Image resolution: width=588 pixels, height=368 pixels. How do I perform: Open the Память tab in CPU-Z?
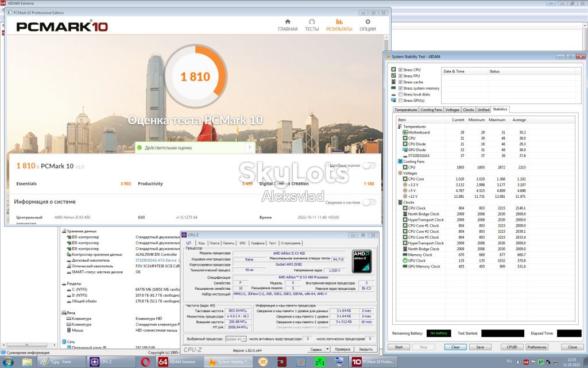(x=229, y=243)
